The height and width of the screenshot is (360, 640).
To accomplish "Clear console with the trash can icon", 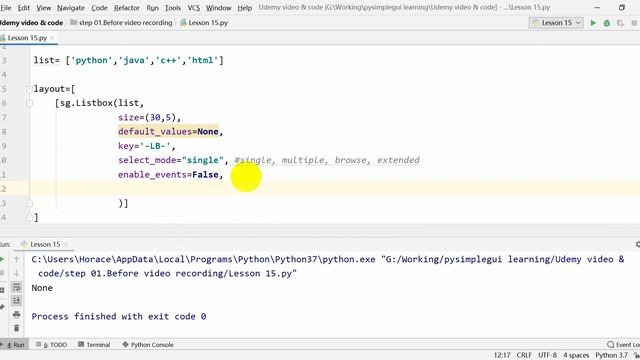I will tap(16, 328).
